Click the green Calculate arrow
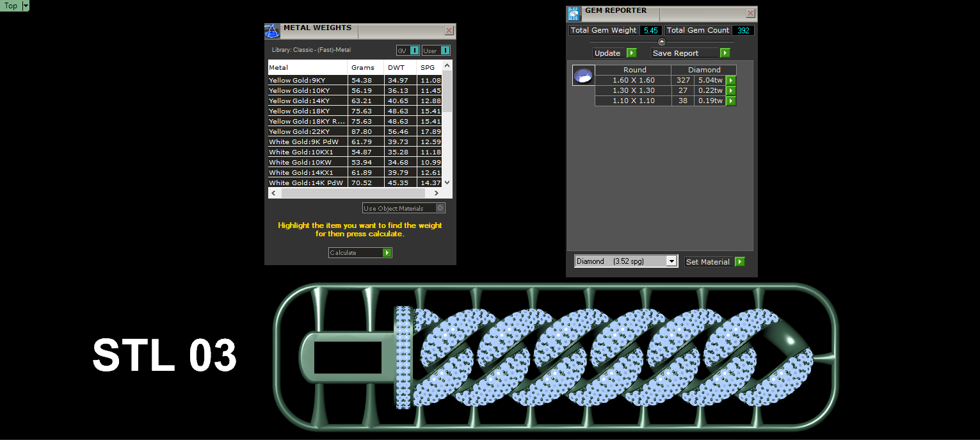 click(x=387, y=253)
